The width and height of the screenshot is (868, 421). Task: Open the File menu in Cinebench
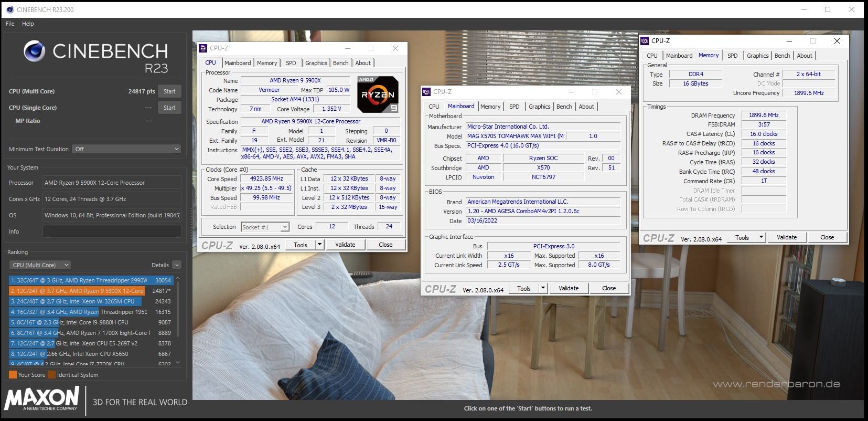[x=10, y=24]
